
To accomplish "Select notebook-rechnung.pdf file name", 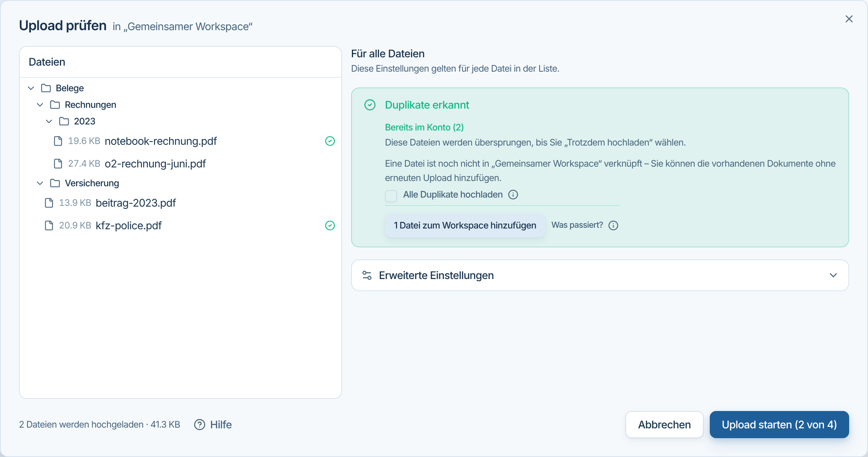I will (x=161, y=141).
